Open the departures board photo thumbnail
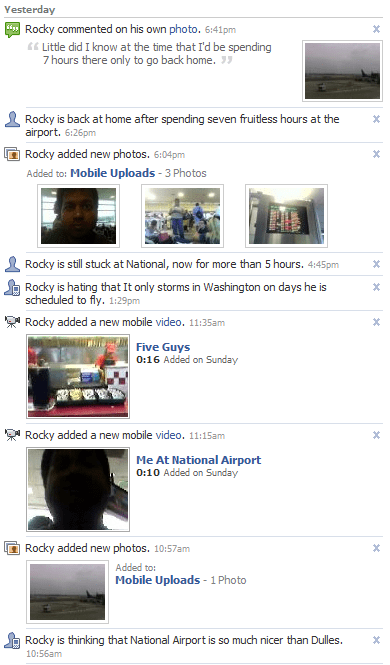 click(287, 216)
